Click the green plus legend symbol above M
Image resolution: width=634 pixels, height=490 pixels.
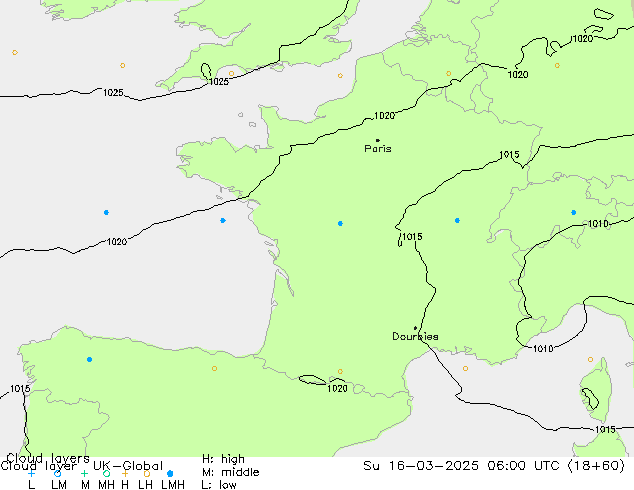84,473
